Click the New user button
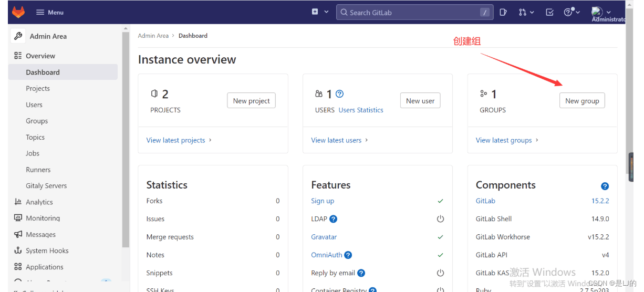The height and width of the screenshot is (292, 644). pos(420,101)
